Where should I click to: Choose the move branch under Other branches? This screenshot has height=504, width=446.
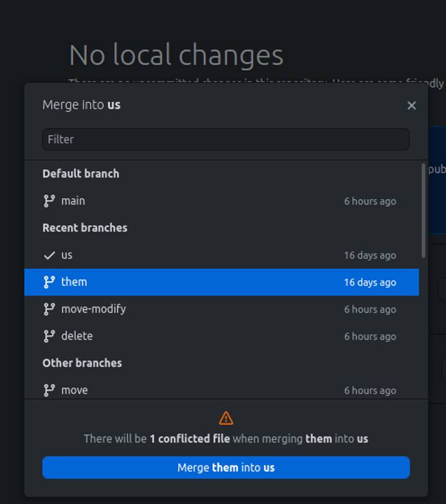219,390
